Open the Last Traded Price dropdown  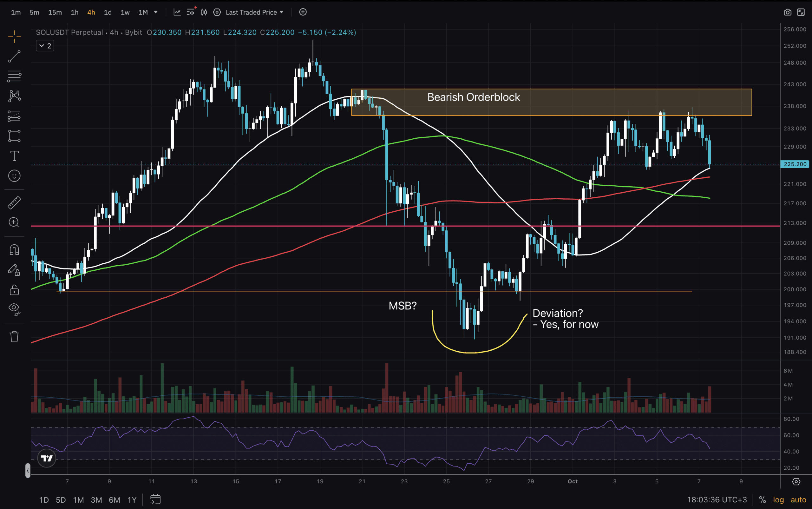254,12
